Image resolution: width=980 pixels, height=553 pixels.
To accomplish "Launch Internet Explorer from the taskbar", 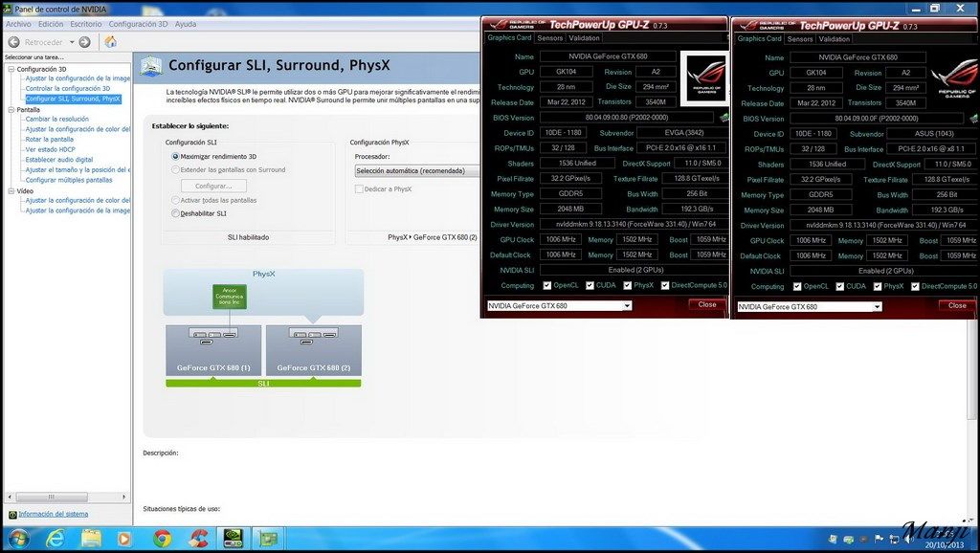I will 55,539.
